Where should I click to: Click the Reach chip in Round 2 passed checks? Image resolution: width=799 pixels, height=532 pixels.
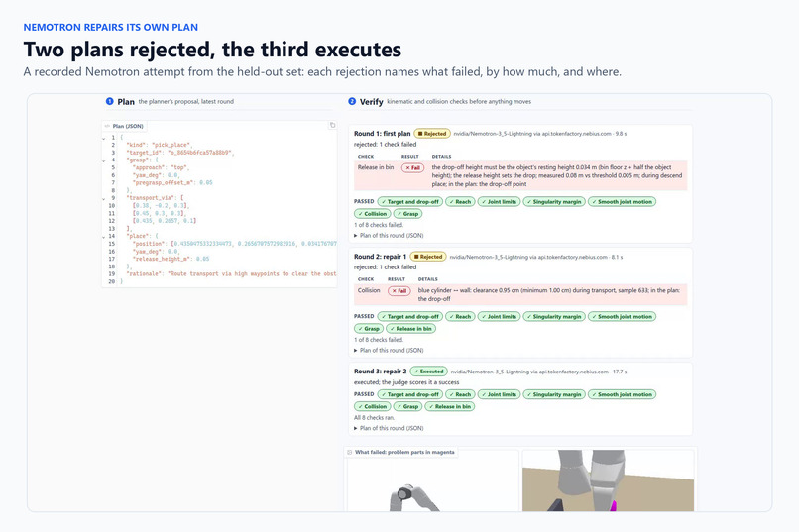point(460,317)
